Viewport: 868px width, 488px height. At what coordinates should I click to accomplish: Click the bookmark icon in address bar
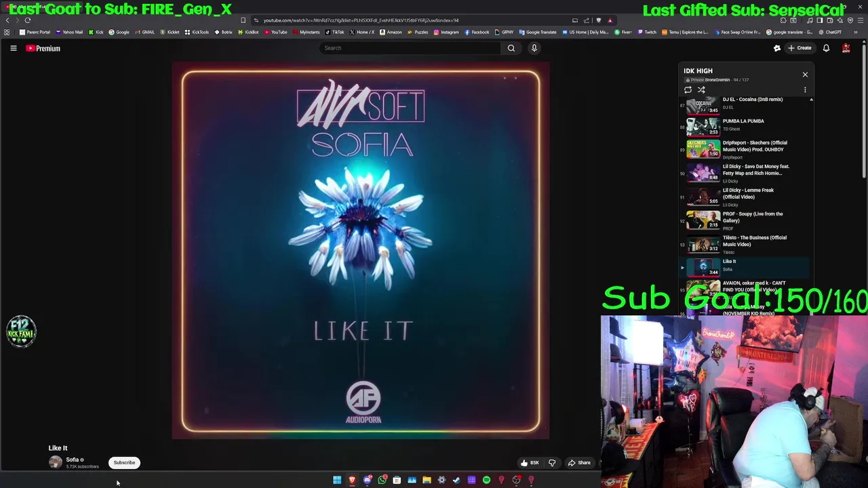click(243, 20)
